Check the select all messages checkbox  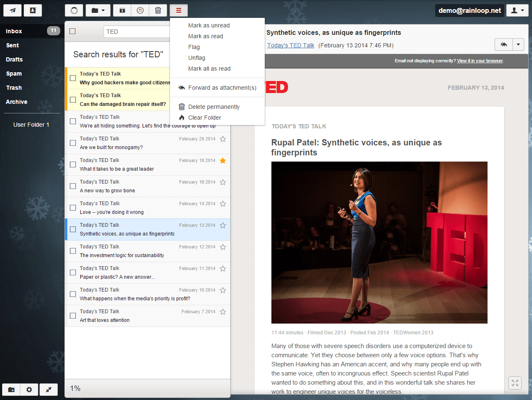[73, 31]
